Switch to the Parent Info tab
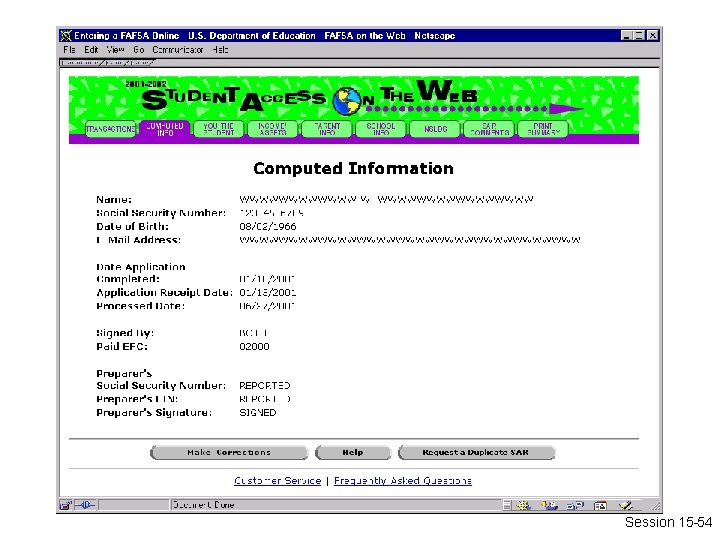 [x=327, y=129]
